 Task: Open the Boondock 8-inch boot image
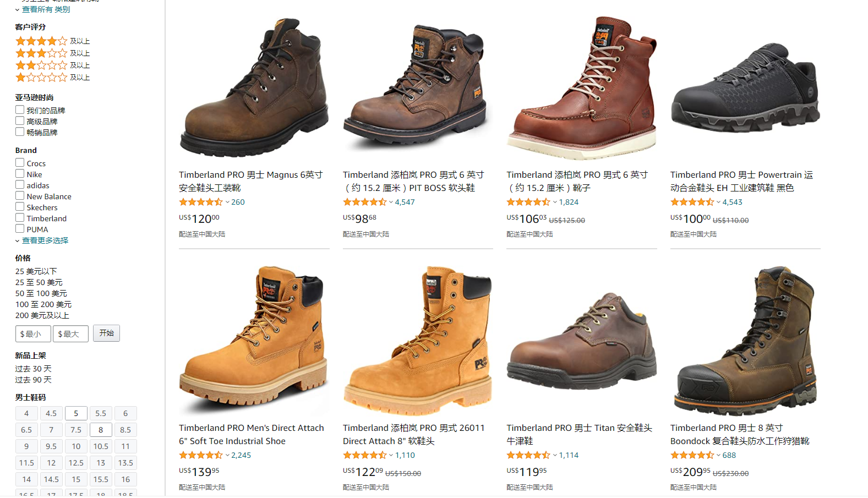pos(745,341)
